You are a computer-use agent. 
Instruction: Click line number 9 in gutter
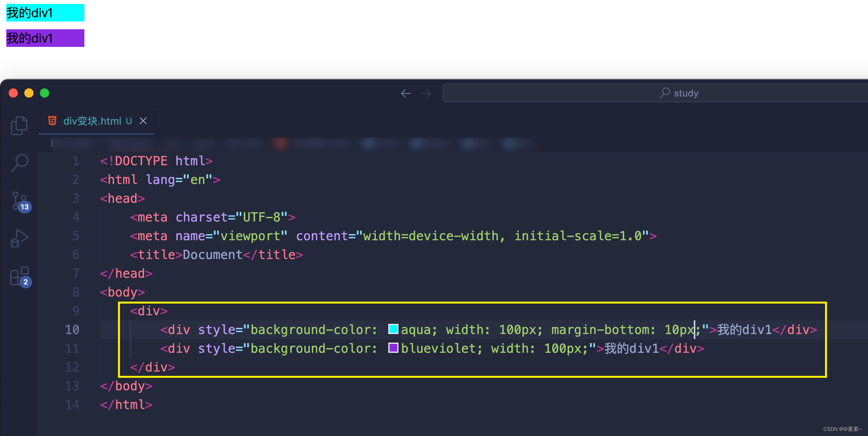coord(76,311)
